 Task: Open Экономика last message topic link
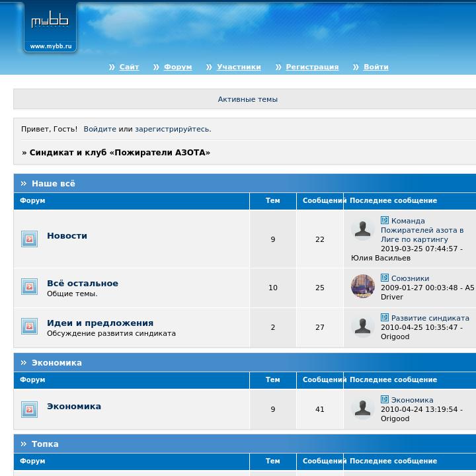point(412,400)
